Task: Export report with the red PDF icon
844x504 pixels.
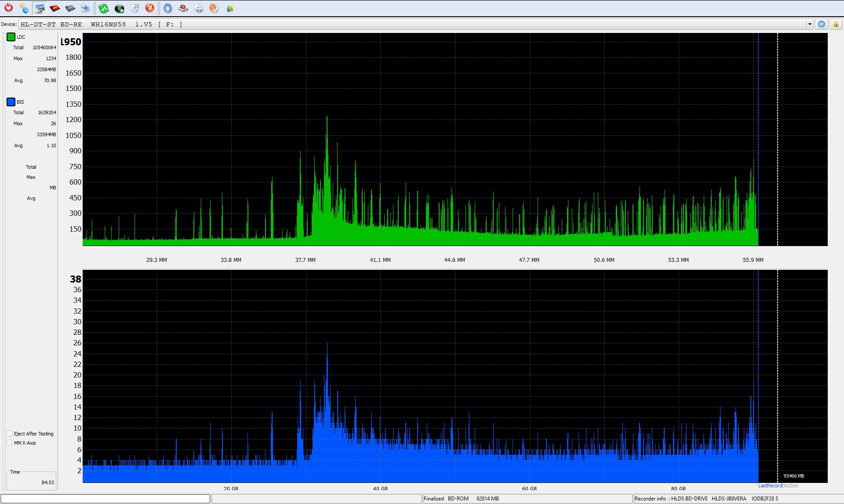Action: coord(55,8)
